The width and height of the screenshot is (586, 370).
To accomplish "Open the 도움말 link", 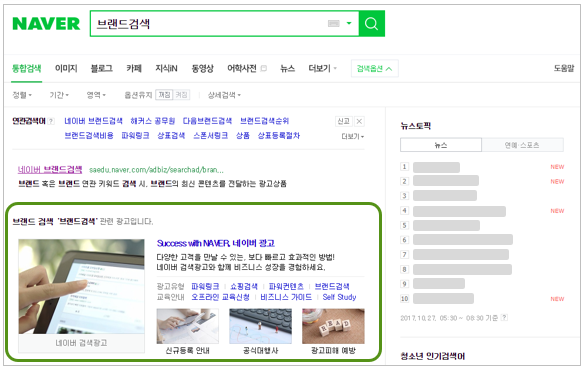I will tap(564, 68).
